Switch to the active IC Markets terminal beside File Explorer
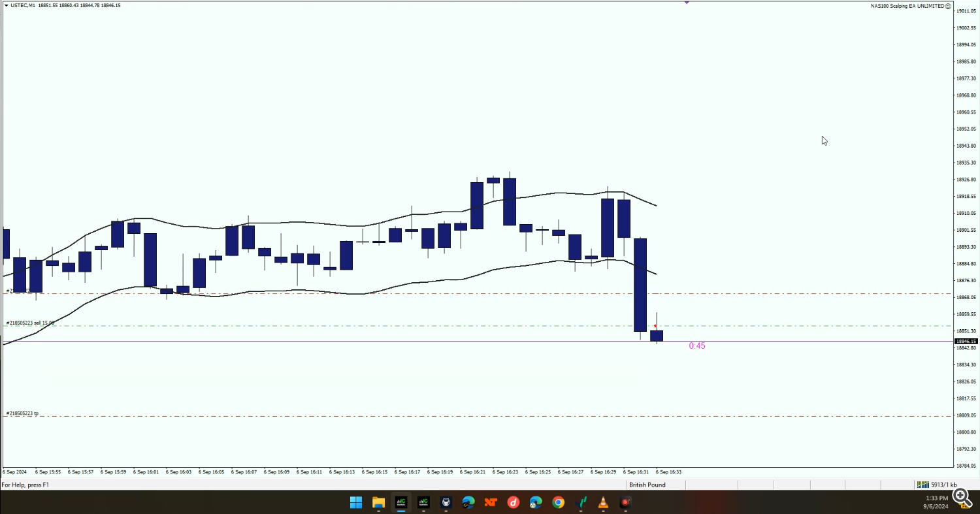Image resolution: width=980 pixels, height=514 pixels. (401, 502)
